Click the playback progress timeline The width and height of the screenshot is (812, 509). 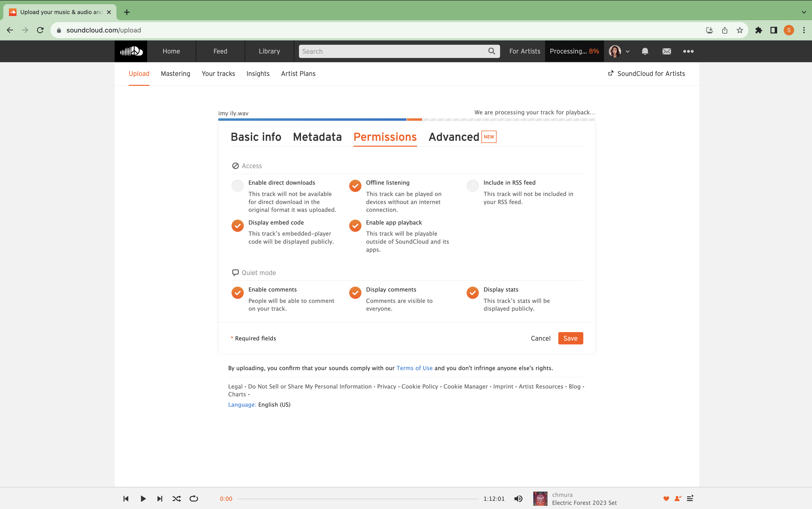point(357,499)
